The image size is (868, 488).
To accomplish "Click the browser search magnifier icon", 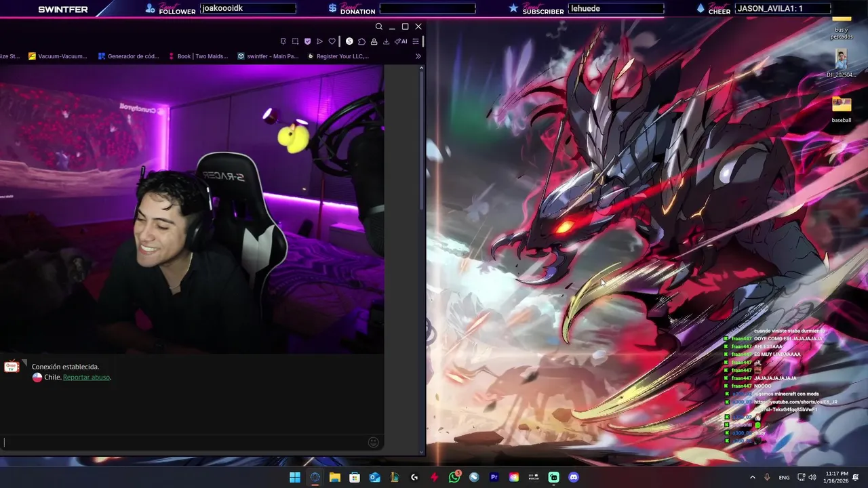I will (x=379, y=26).
